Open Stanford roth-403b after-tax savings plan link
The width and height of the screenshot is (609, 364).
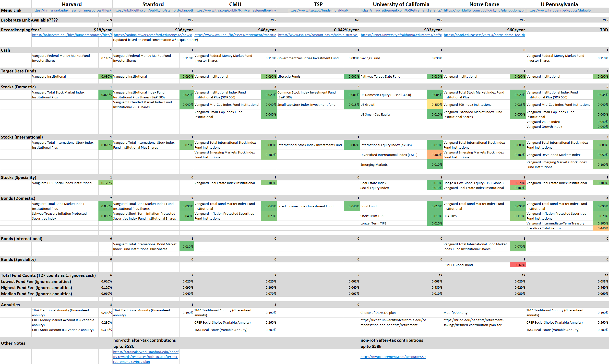[x=146, y=357]
